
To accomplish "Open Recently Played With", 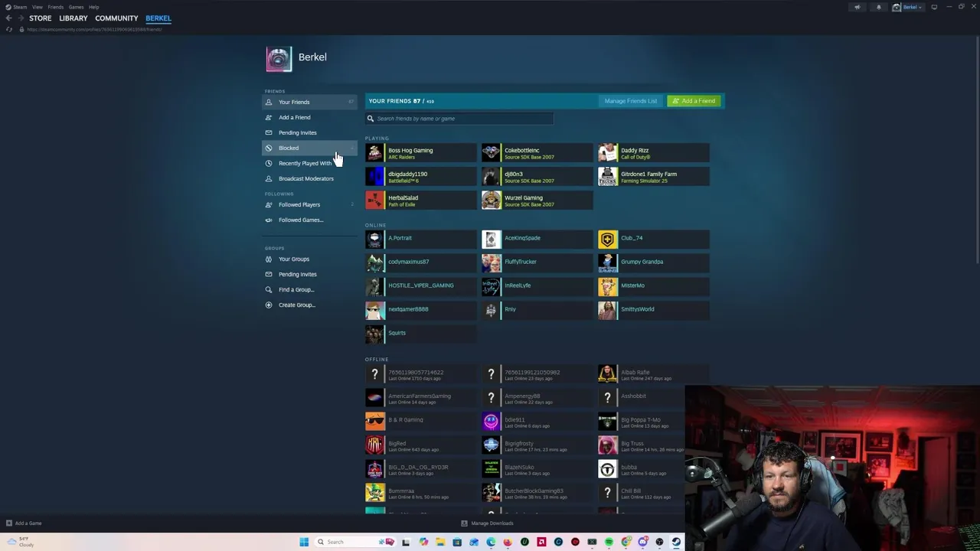I will (309, 163).
